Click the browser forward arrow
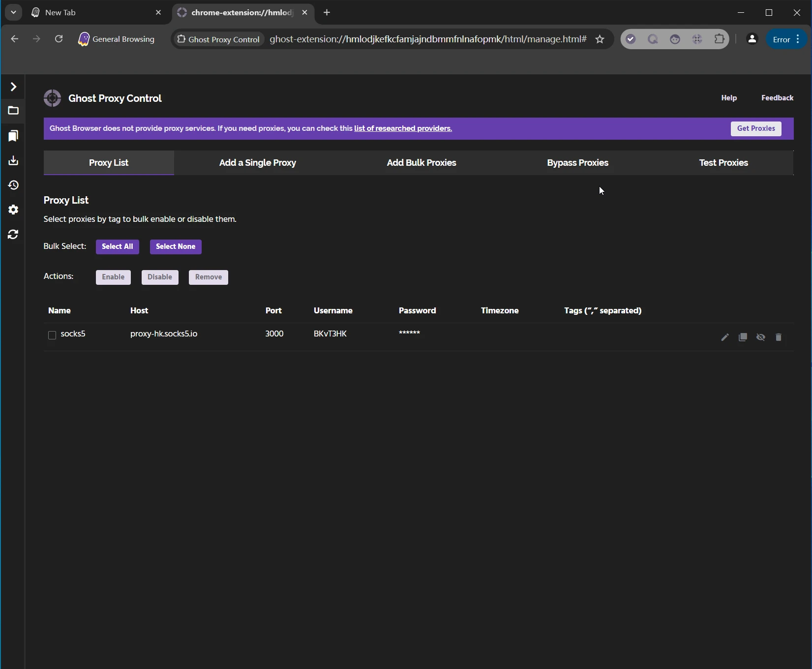 [36, 39]
